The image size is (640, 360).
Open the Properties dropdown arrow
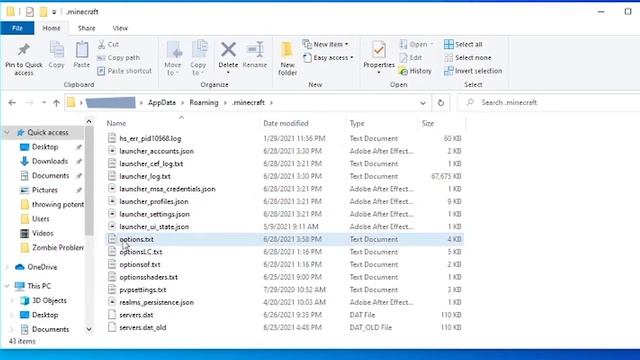pos(379,72)
